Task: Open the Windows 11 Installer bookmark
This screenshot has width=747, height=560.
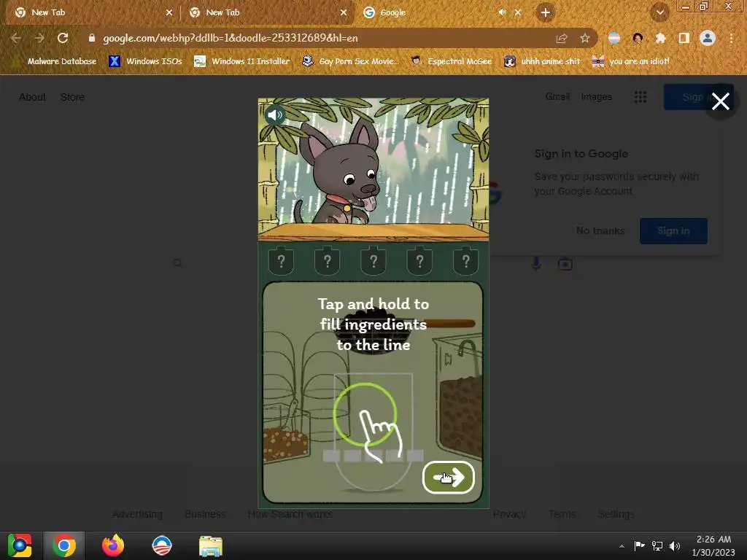Action: click(242, 61)
